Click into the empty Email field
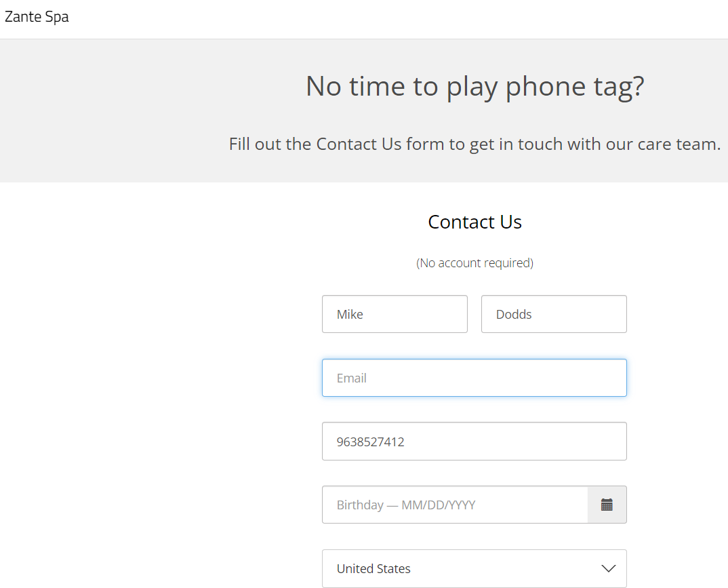 pyautogui.click(x=474, y=378)
